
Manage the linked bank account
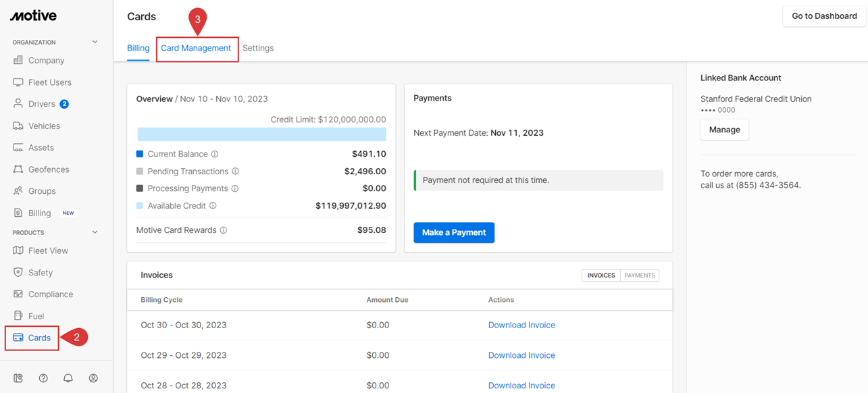pyautogui.click(x=724, y=130)
